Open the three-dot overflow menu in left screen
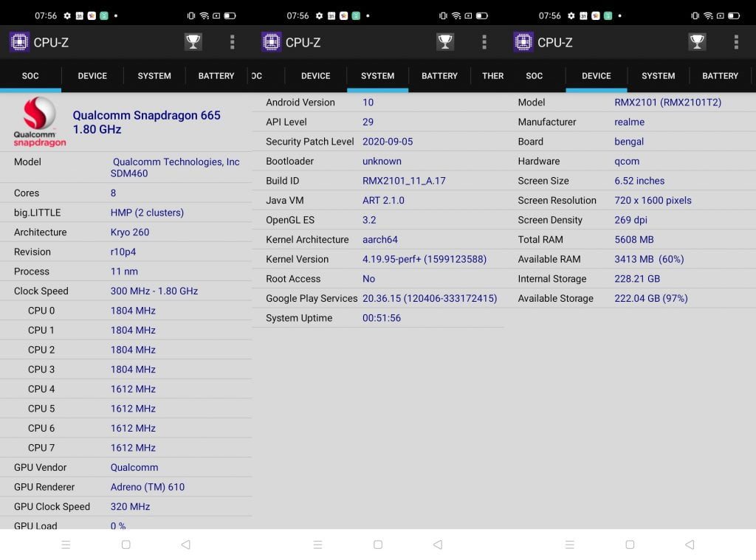 tap(233, 42)
